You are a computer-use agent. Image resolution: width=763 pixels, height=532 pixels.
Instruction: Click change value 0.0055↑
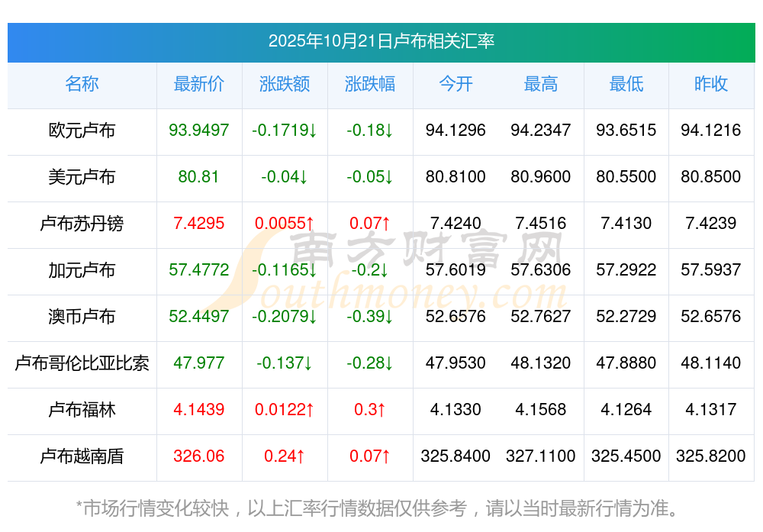pos(284,224)
